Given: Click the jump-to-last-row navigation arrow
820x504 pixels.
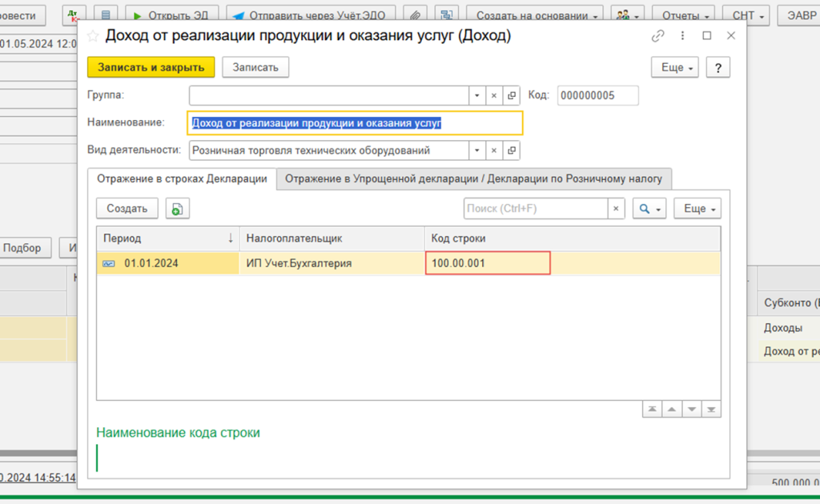Looking at the screenshot, I should pos(711,409).
